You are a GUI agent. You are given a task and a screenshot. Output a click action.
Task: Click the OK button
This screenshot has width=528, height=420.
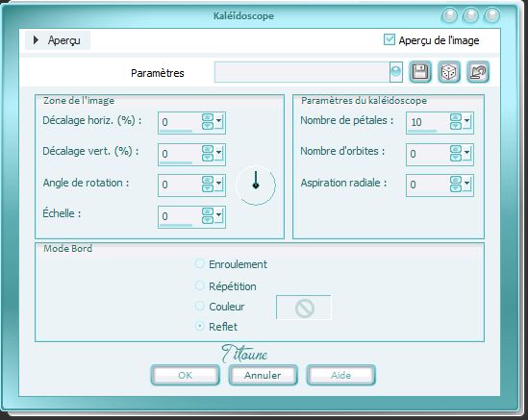pos(186,375)
